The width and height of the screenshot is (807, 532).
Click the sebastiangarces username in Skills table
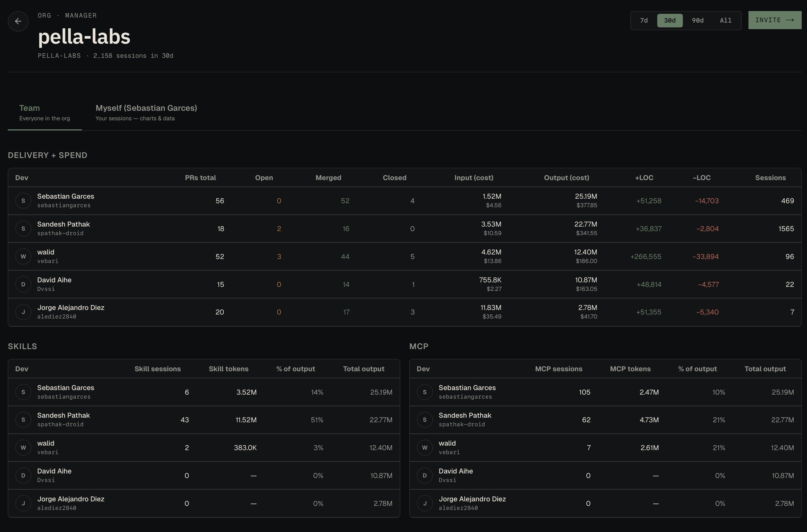tap(64, 396)
